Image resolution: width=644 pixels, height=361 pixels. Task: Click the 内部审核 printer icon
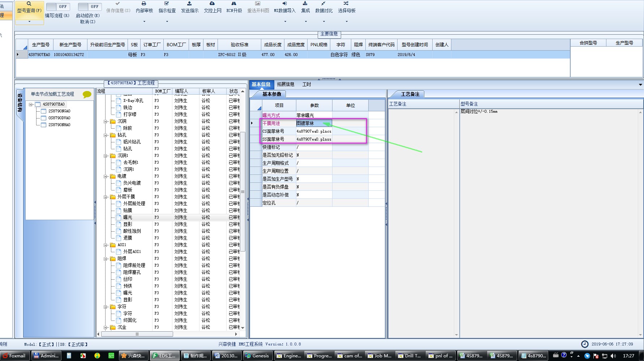tap(144, 4)
